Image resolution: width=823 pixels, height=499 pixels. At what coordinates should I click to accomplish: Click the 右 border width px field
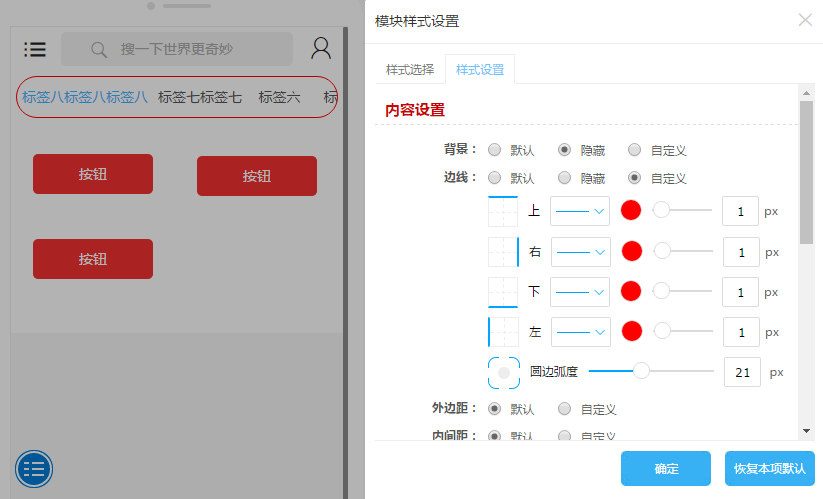click(741, 252)
